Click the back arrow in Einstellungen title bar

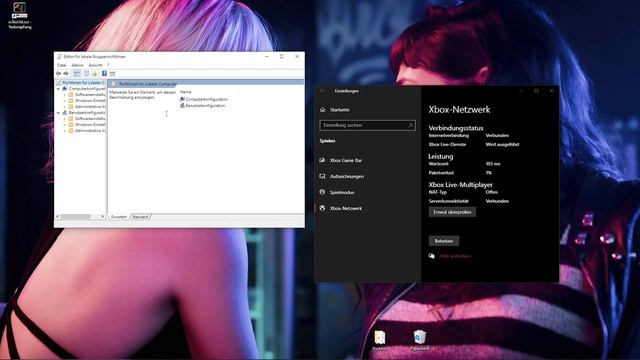pyautogui.click(x=322, y=91)
